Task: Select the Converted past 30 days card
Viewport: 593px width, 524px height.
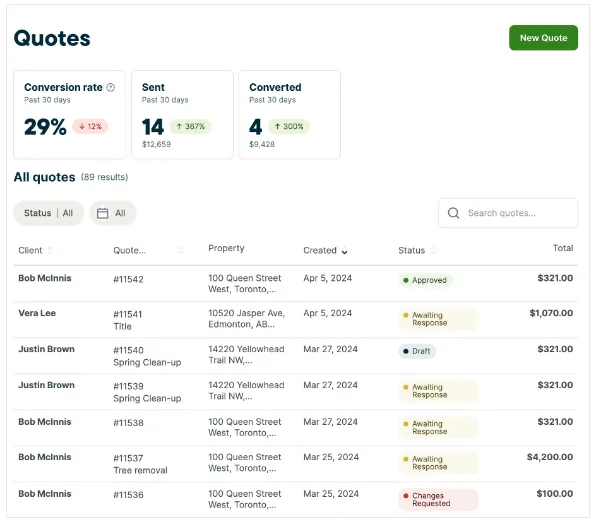Action: point(290,115)
